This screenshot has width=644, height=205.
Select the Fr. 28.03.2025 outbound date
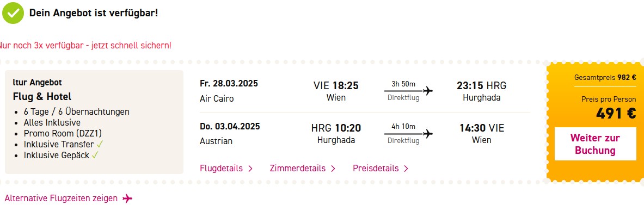click(229, 84)
